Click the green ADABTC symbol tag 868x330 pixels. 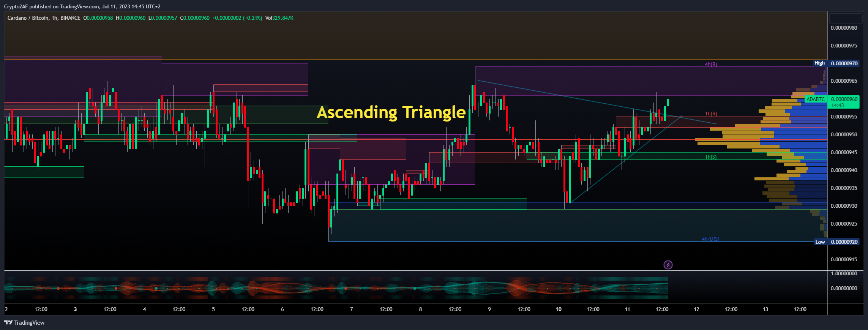tap(816, 99)
